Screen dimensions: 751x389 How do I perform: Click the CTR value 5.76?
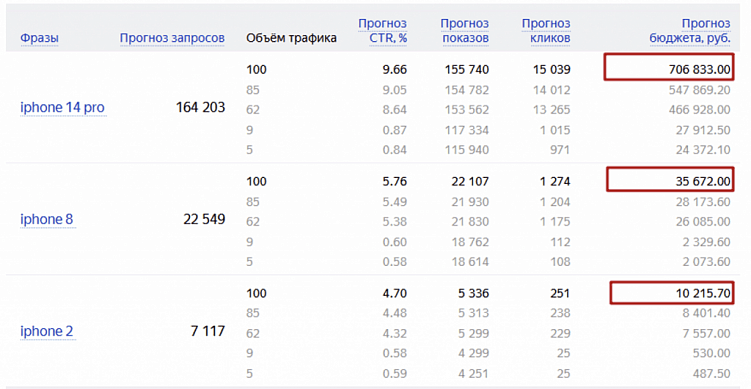coord(395,181)
